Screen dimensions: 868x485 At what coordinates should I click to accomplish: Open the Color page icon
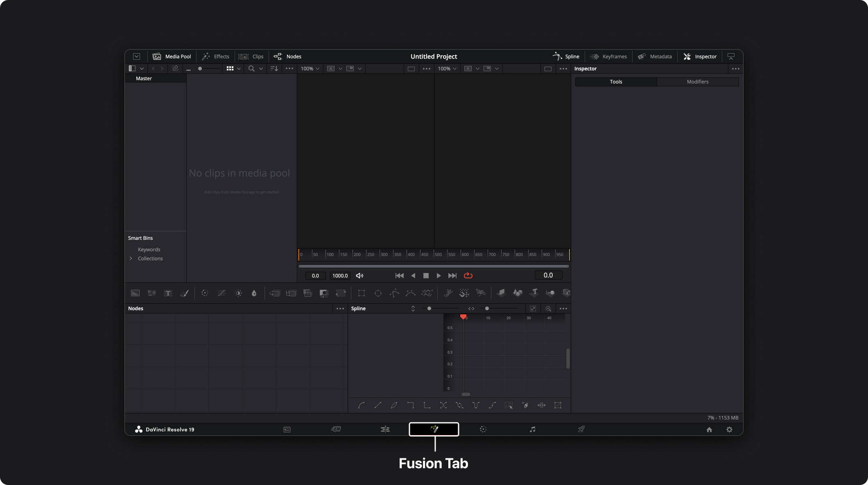483,429
